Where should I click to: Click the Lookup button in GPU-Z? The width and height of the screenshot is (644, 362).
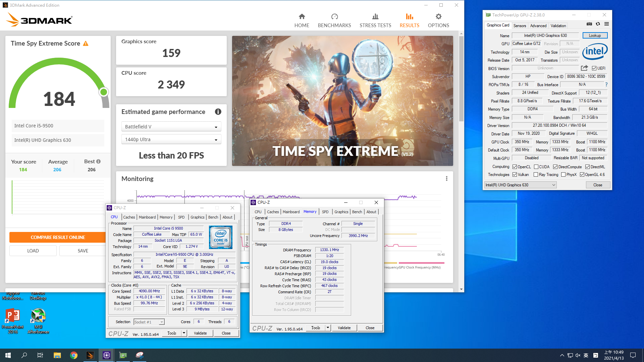[595, 36]
